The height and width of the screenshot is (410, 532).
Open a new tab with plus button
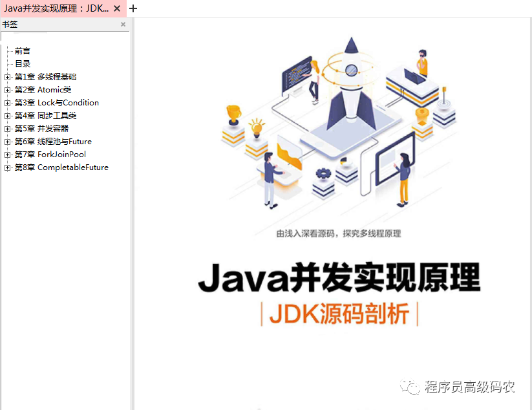tap(133, 8)
